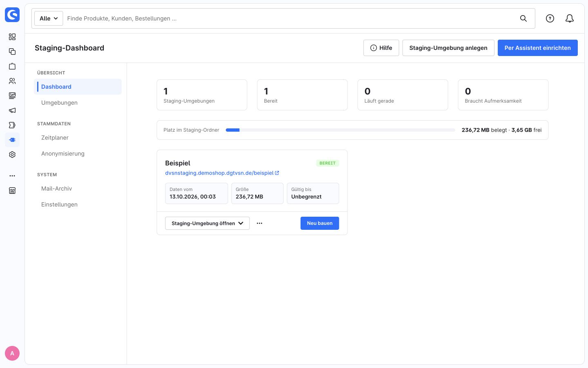Click the magnifier search icon

(x=523, y=18)
